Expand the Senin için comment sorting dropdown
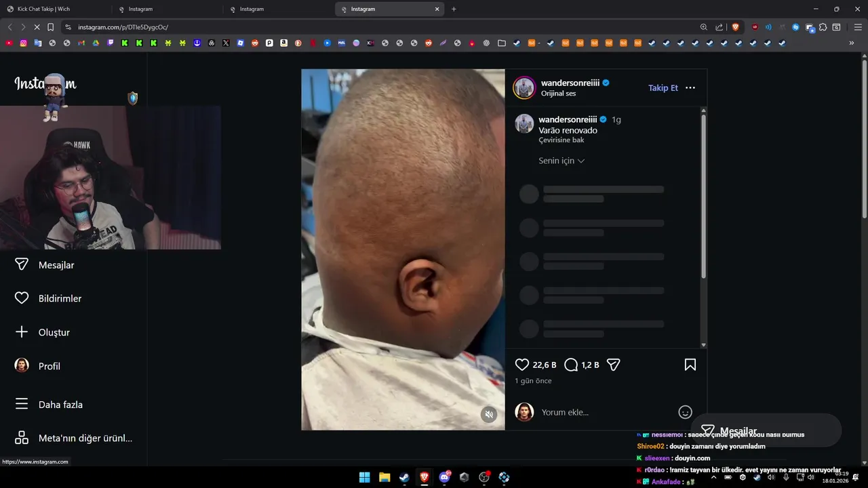The image size is (868, 488). coord(561,161)
